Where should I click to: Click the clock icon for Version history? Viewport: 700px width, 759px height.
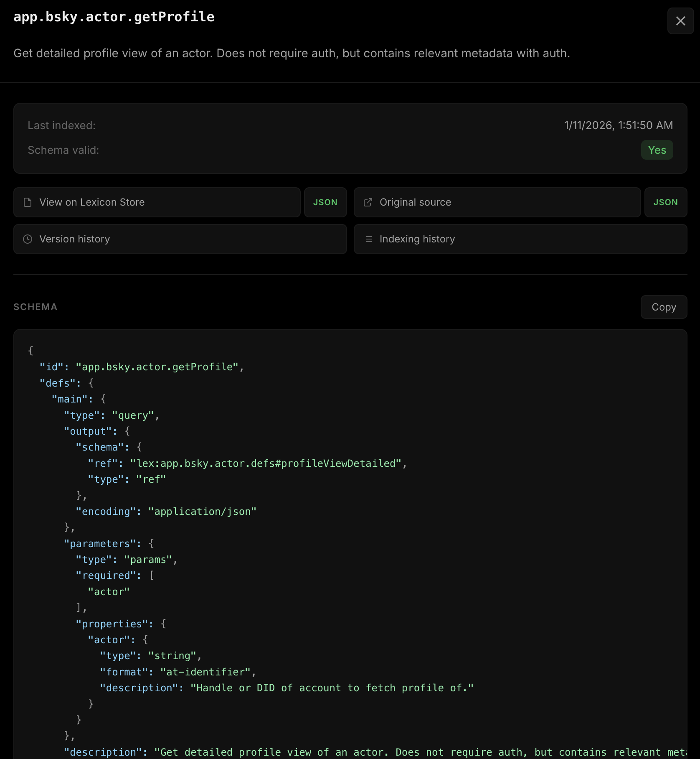[28, 239]
